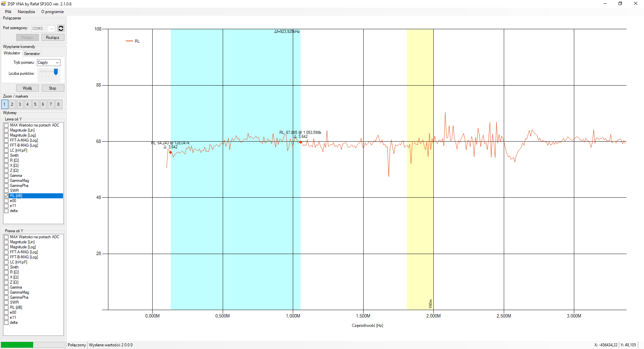This screenshot has width=644, height=349.
Task: Click the Wyślij button
Action: (27, 88)
